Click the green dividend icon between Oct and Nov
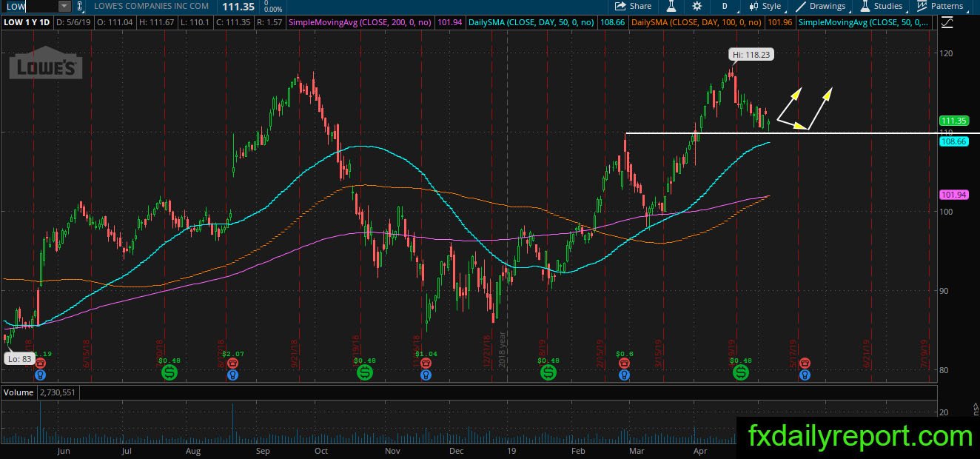 click(365, 372)
